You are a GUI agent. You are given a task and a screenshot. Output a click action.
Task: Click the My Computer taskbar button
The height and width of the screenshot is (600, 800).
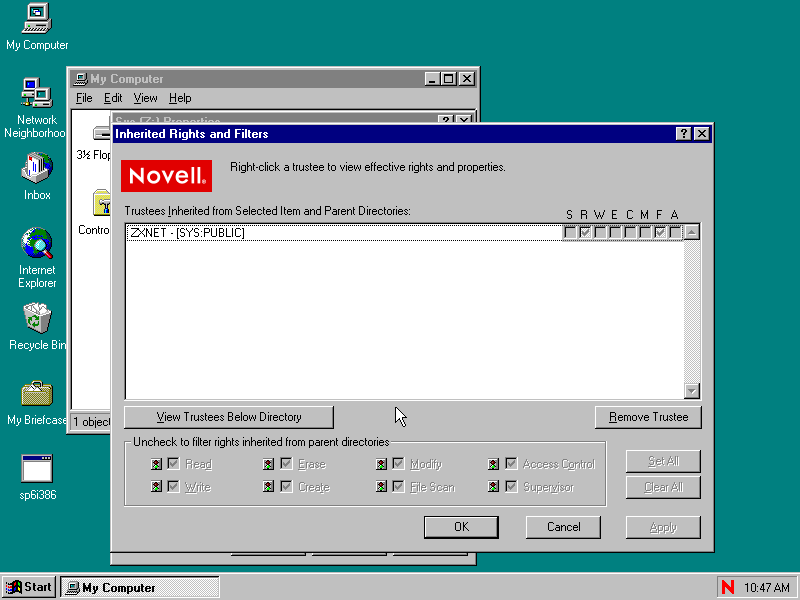[140, 587]
